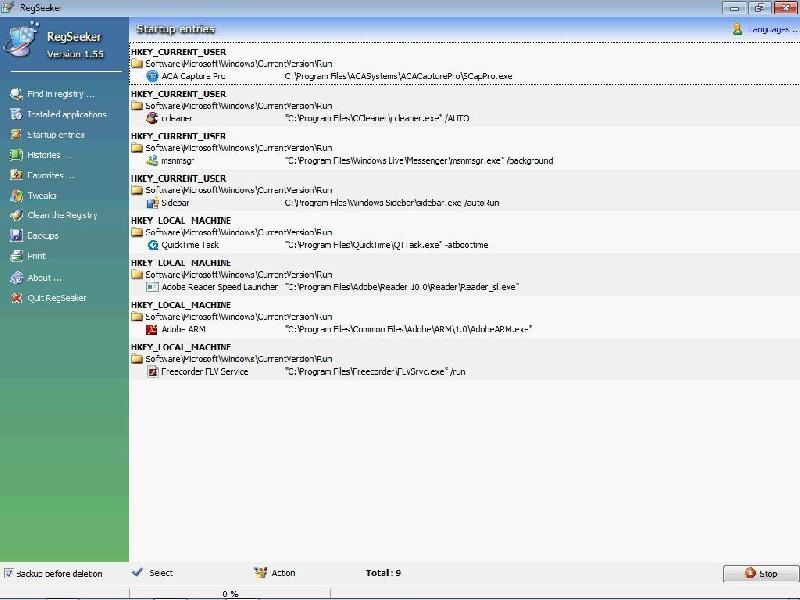This screenshot has width=800, height=600.
Task: Click the Startup entries header title
Action: pos(176,29)
